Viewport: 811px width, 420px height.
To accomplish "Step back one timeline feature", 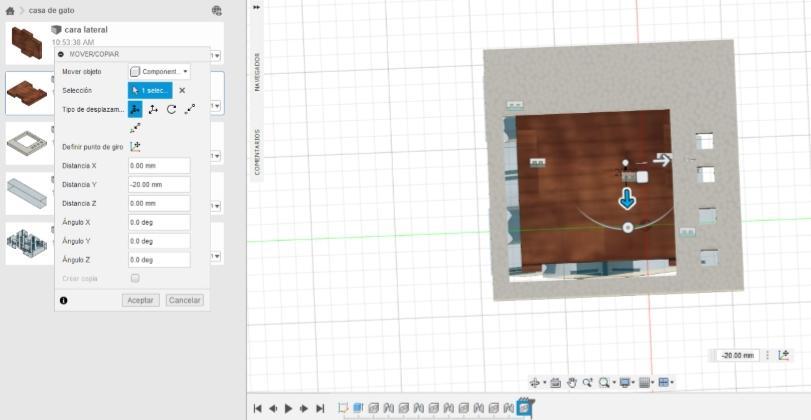I will (x=273, y=409).
